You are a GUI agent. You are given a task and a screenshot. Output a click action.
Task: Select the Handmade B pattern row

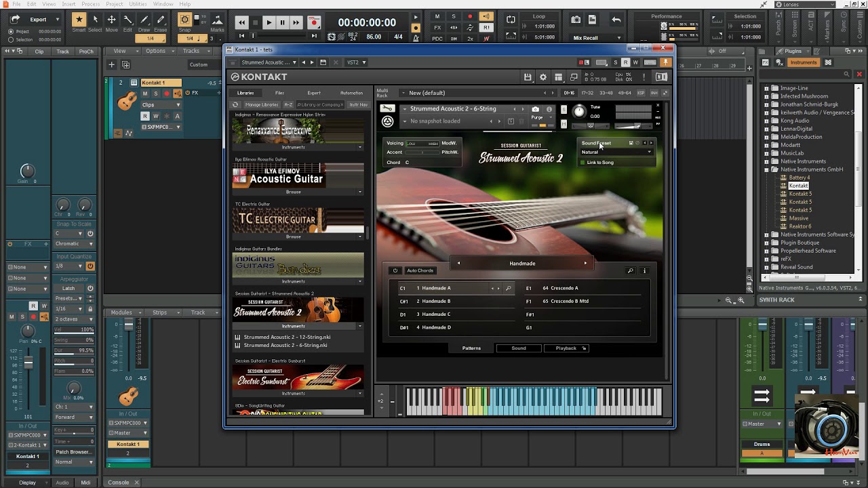456,302
